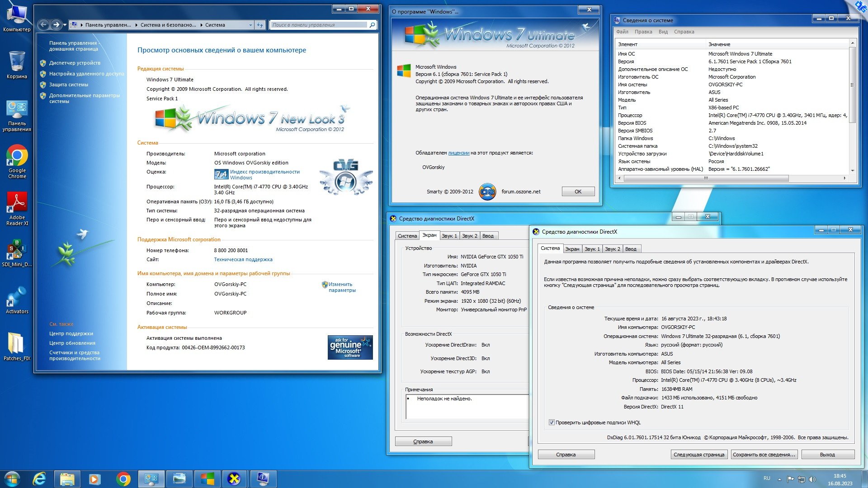Switch to Звук 1 tab in DirectX tool
The width and height of the screenshot is (868, 488).
click(449, 235)
